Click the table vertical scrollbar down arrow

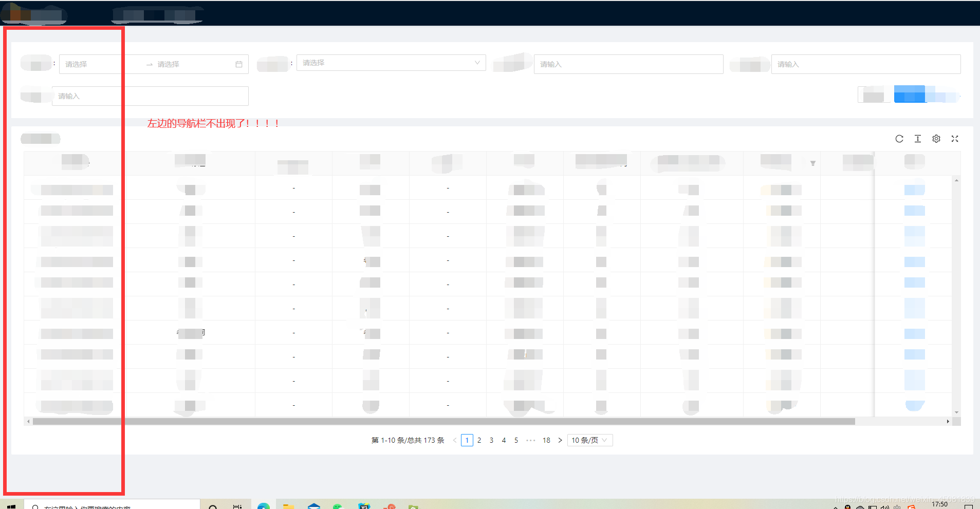pos(956,412)
